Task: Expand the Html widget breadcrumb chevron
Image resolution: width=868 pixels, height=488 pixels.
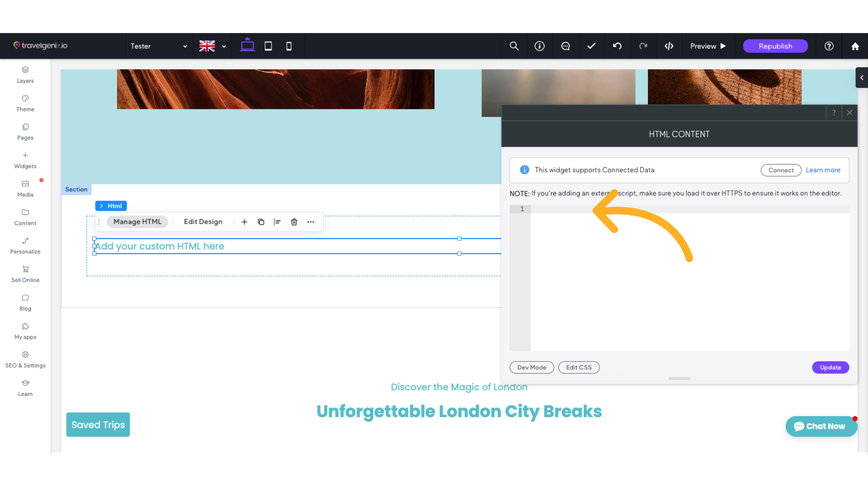Action: coord(101,206)
